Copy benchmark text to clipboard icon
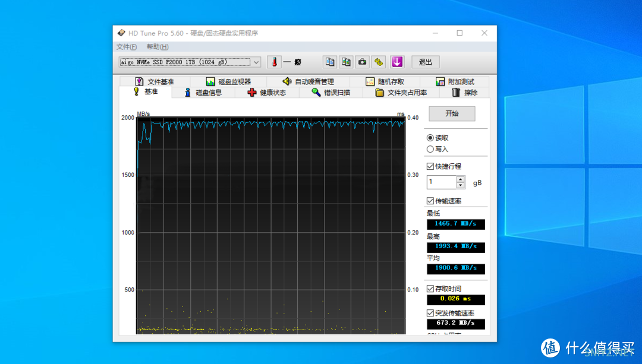The height and width of the screenshot is (364, 642). pyautogui.click(x=329, y=62)
